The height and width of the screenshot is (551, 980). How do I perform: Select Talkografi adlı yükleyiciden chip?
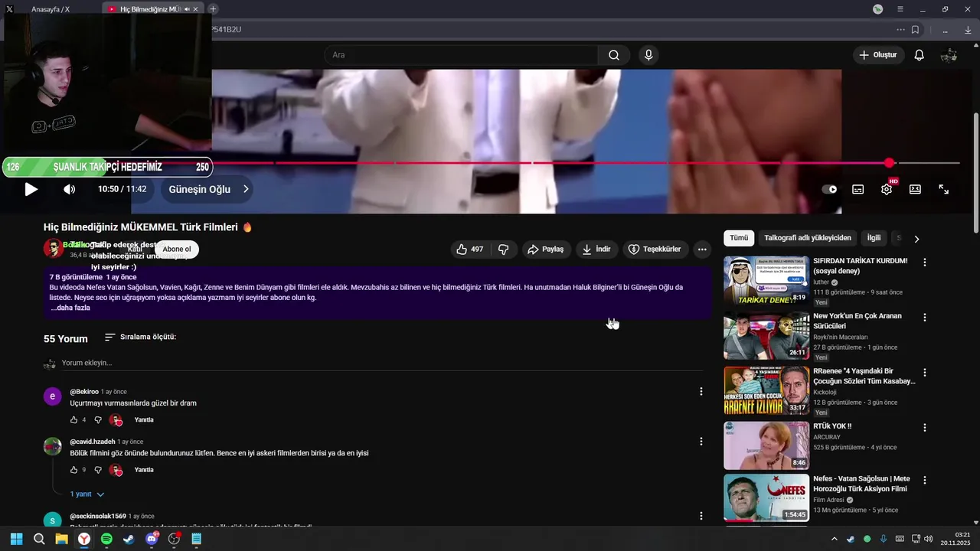pos(808,238)
